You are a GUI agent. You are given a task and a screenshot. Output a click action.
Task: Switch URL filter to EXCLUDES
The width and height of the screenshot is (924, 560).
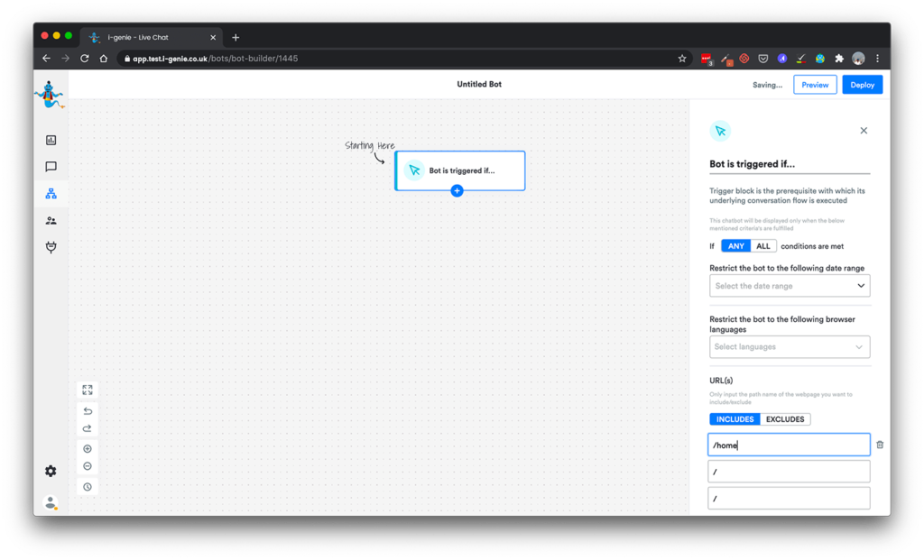click(785, 419)
